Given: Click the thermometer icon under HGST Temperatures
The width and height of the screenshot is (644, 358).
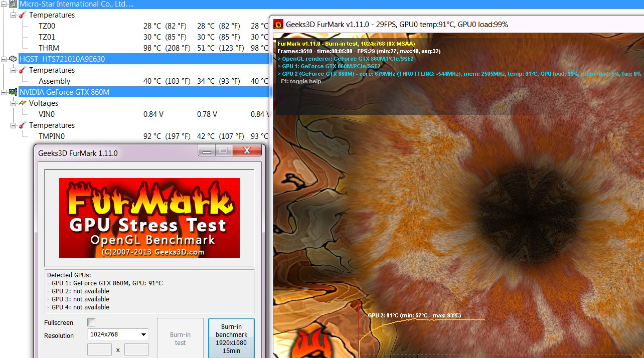Looking at the screenshot, I should point(23,70).
